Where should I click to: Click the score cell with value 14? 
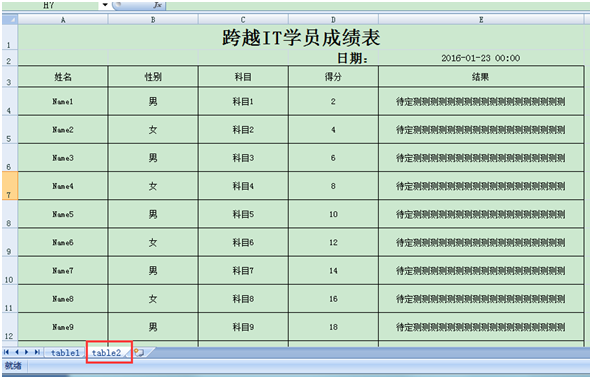(333, 271)
